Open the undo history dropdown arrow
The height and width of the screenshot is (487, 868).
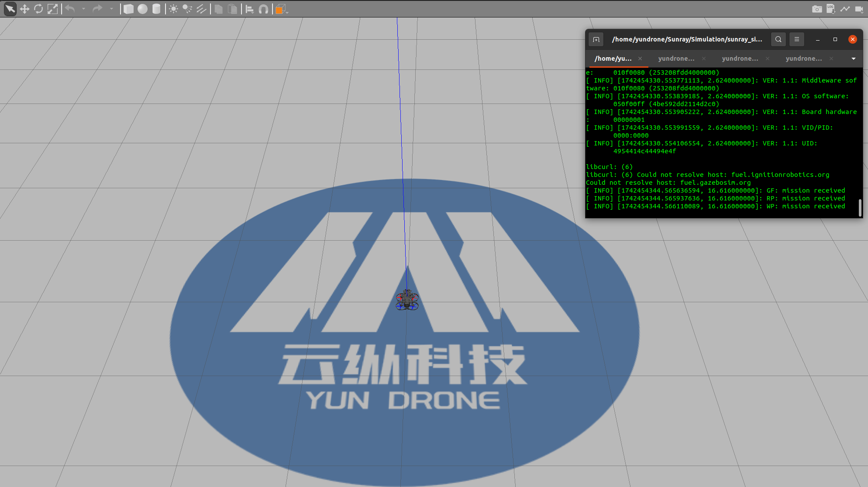point(83,9)
